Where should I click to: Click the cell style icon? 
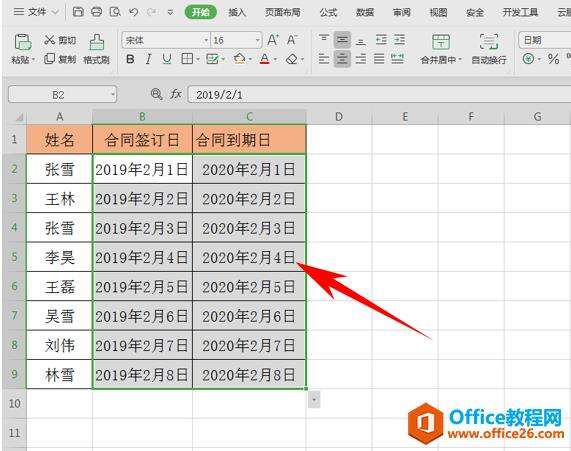212,59
